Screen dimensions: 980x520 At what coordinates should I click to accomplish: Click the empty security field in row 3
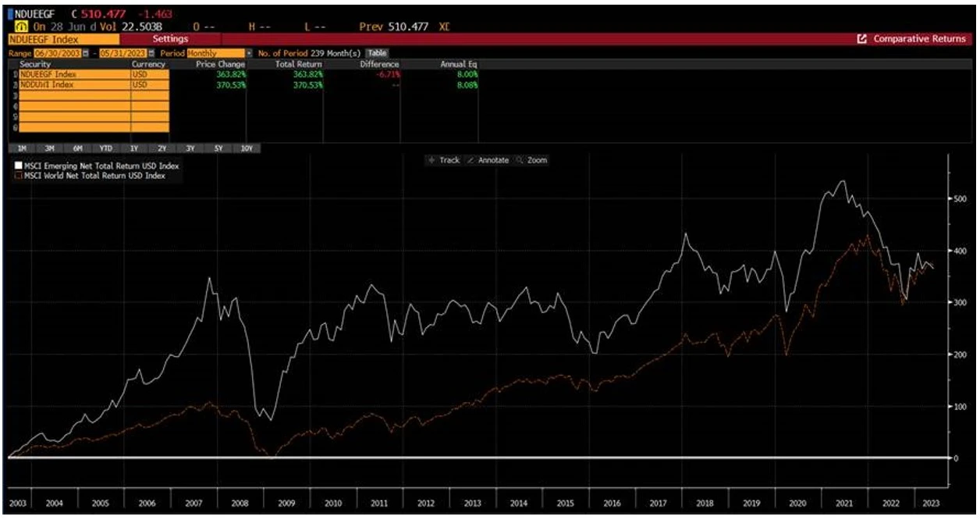(75, 94)
